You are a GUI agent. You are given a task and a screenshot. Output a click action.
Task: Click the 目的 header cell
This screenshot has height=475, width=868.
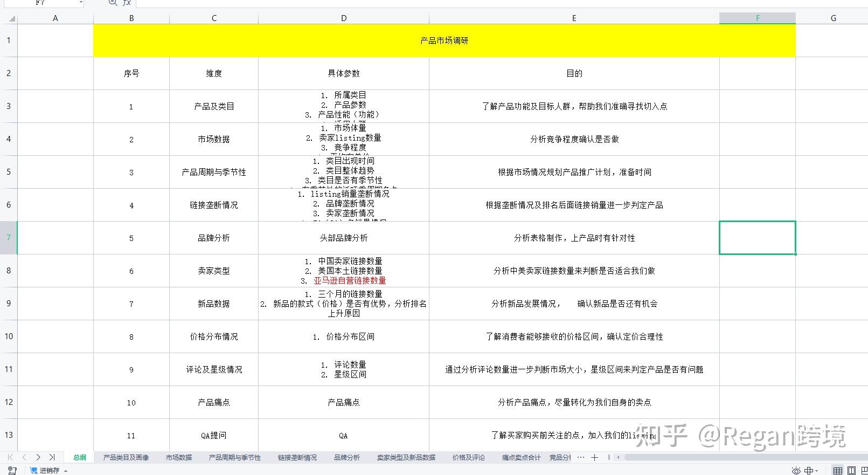coord(574,73)
